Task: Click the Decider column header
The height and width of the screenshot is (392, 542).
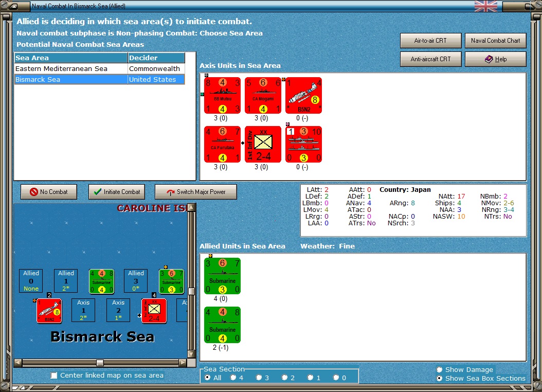Action: tap(156, 58)
